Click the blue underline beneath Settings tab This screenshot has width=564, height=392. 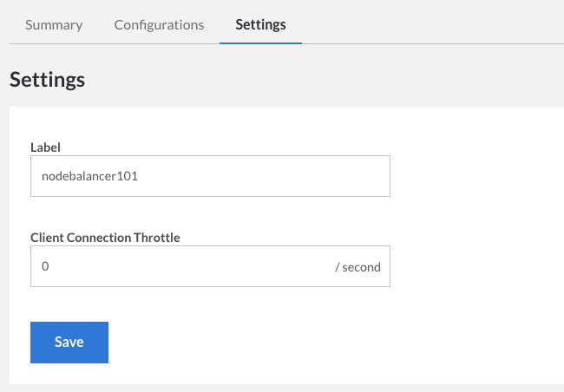point(260,42)
